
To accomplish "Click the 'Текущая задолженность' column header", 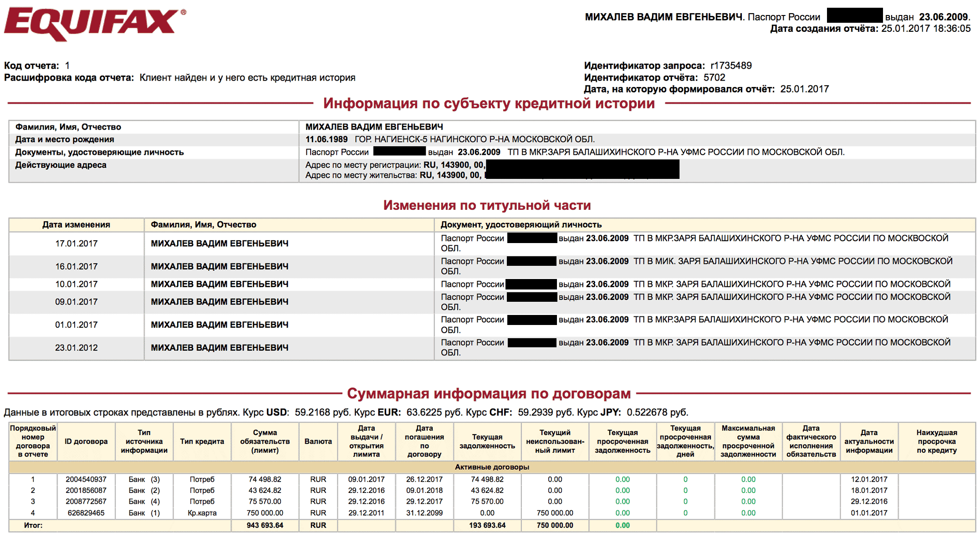I will 487,441.
